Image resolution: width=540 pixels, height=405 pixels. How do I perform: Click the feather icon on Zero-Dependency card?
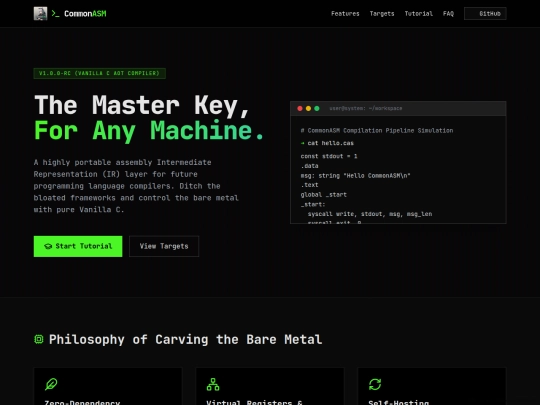[x=51, y=384]
